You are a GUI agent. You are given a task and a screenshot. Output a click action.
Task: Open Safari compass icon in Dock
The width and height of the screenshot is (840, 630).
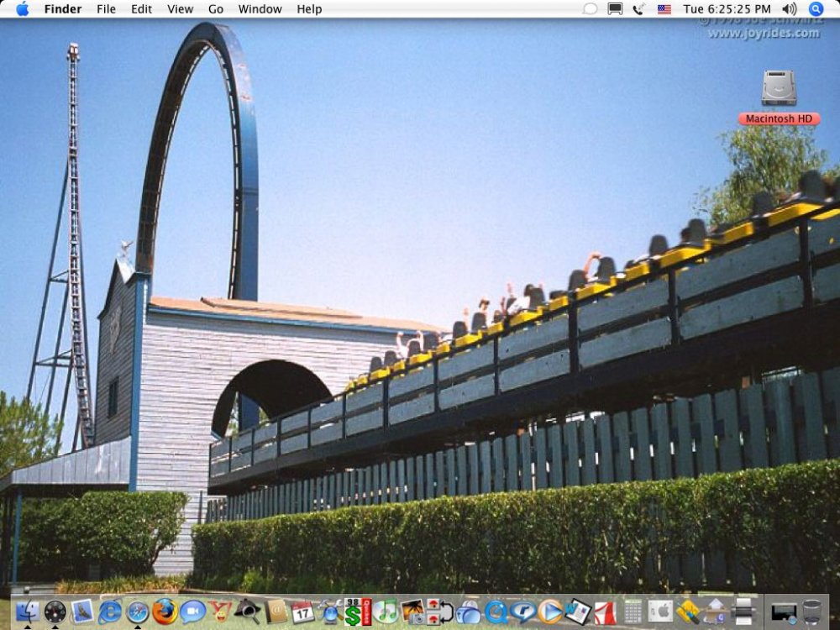coord(137,611)
